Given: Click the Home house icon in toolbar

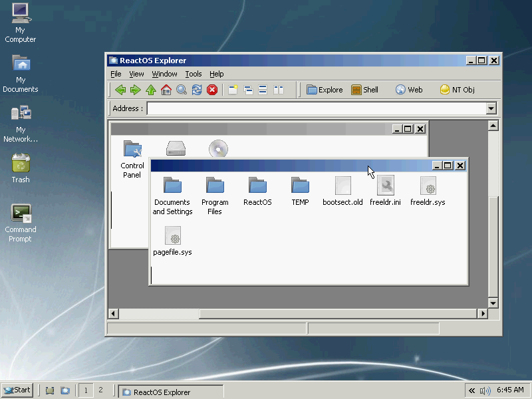Looking at the screenshot, I should (166, 90).
